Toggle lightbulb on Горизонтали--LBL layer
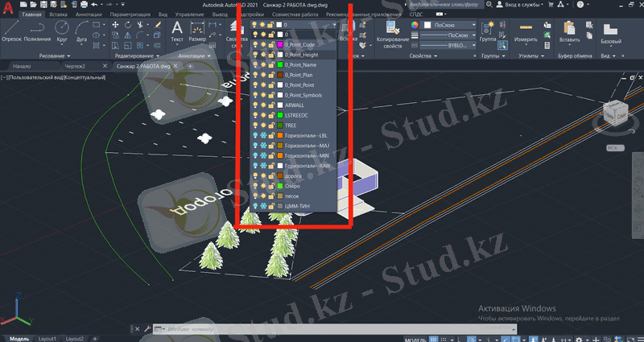Viewport: 644px width, 342px height. coord(254,135)
